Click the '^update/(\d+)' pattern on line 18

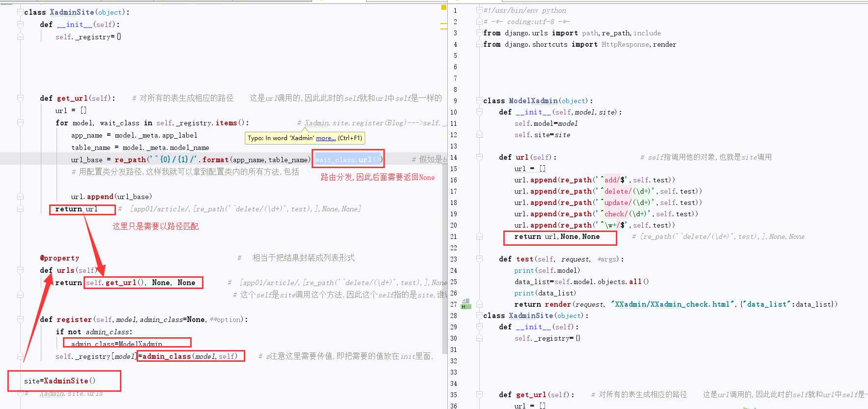click(x=626, y=203)
